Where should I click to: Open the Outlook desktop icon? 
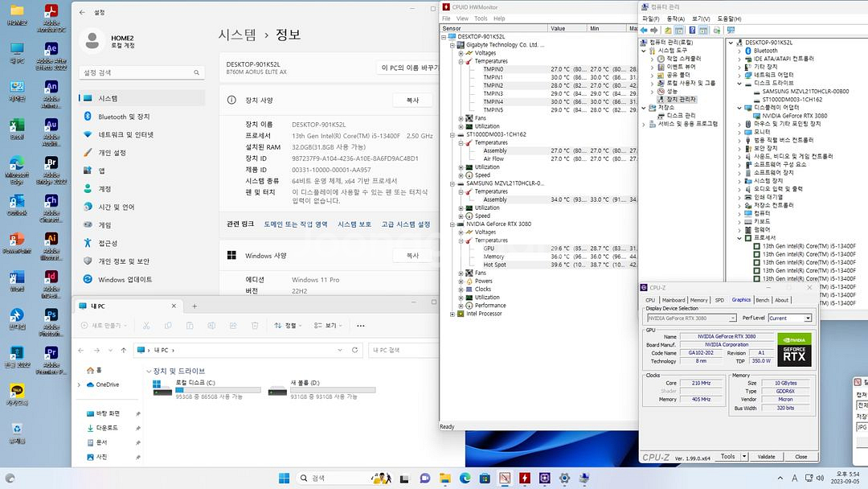[17, 204]
